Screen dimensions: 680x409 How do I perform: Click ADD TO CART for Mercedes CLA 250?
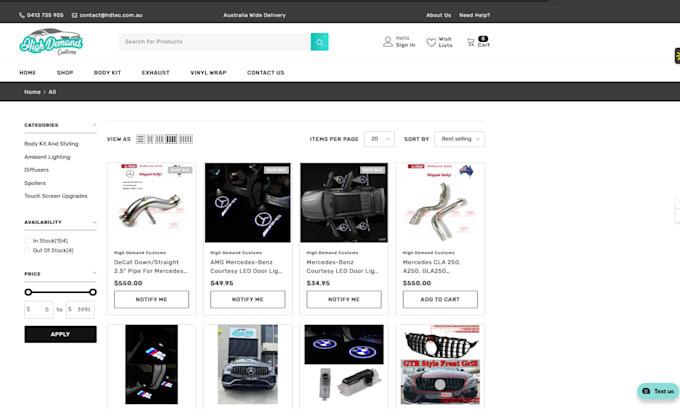click(x=440, y=299)
